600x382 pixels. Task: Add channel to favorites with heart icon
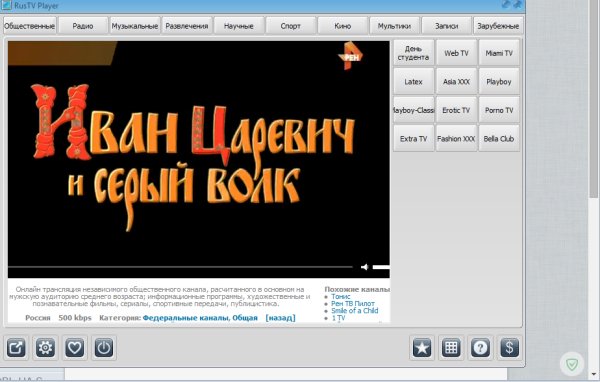[75, 348]
